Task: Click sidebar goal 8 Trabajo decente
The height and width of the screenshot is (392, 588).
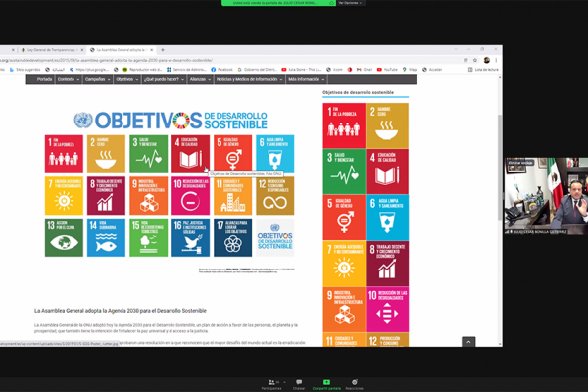Action: (x=387, y=264)
